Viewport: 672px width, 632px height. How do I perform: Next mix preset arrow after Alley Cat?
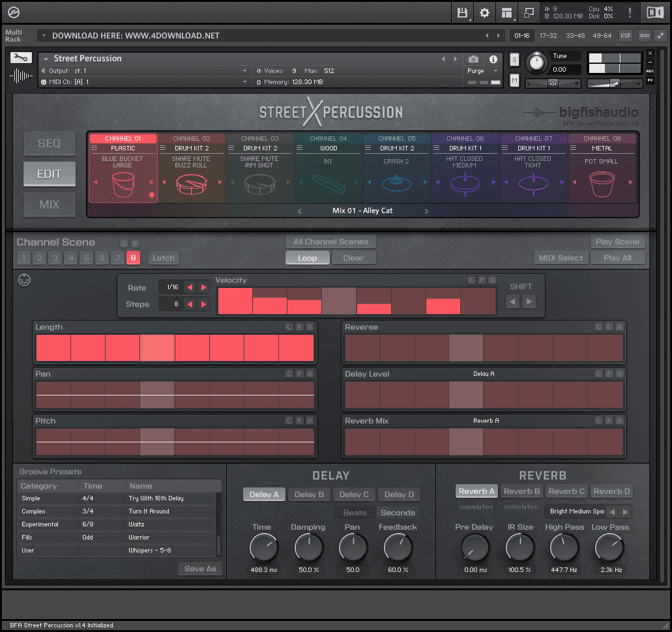pyautogui.click(x=426, y=211)
